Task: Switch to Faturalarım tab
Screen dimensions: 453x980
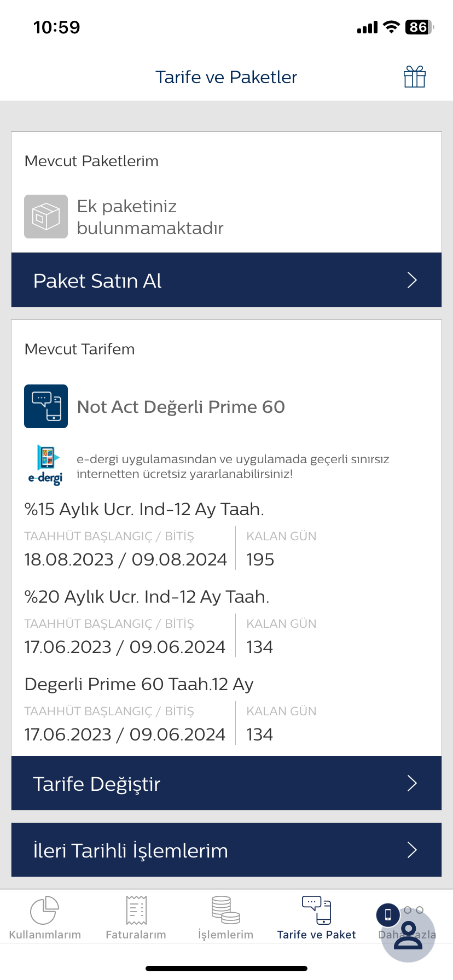Action: (136, 918)
